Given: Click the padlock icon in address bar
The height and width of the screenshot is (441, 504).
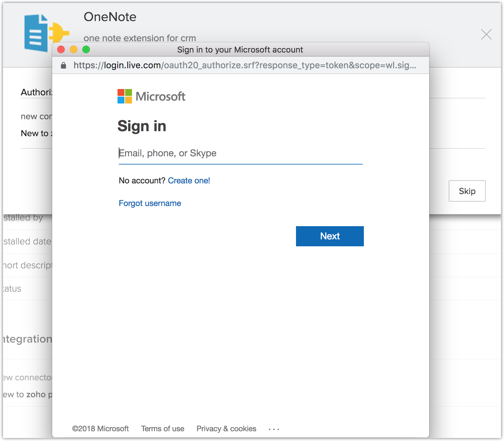Looking at the screenshot, I should [63, 65].
